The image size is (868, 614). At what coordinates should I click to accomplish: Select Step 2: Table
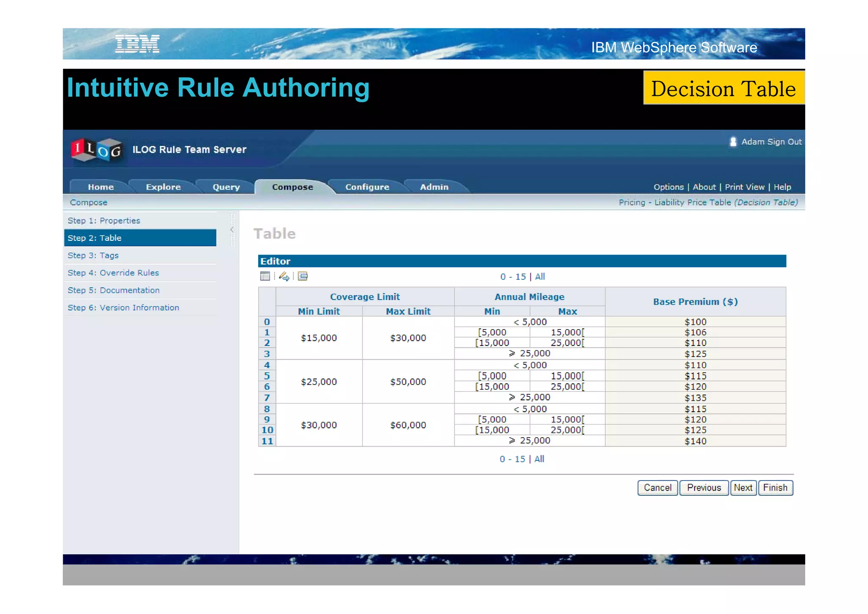point(140,238)
